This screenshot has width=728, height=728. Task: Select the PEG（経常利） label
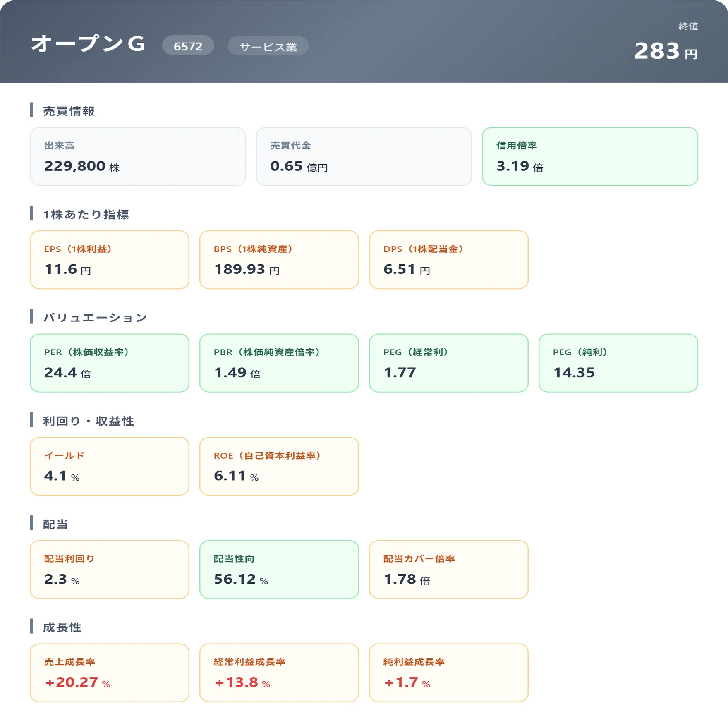point(416,352)
